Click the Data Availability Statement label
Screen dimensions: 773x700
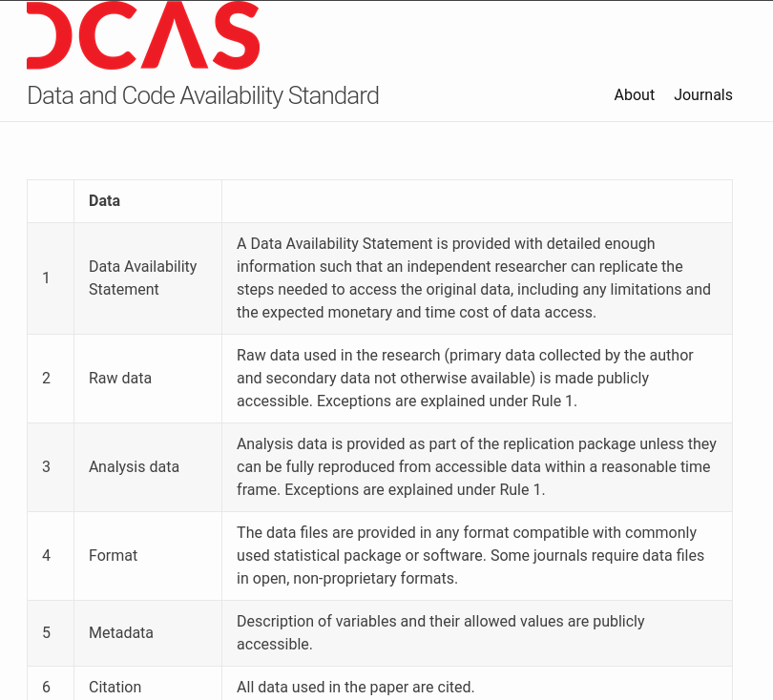click(142, 278)
